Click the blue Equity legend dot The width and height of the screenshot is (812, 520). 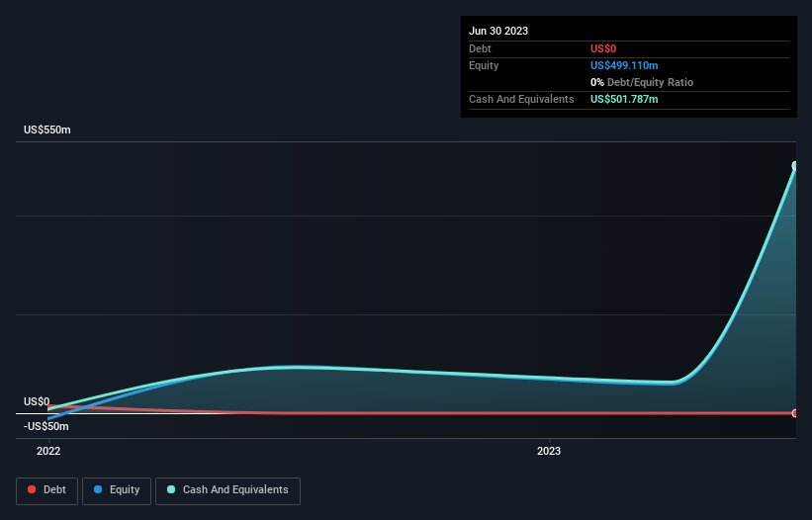[x=98, y=489]
